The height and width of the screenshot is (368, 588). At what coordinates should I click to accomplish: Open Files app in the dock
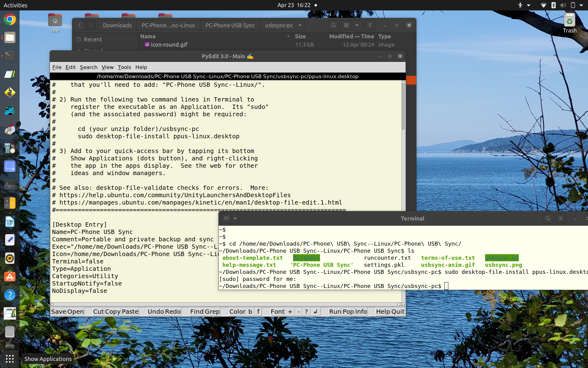coord(10,38)
